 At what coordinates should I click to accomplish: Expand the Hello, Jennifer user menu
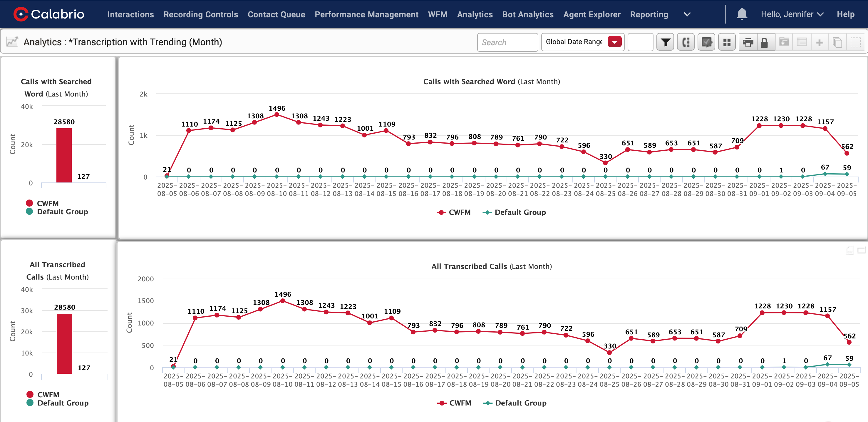click(x=792, y=14)
